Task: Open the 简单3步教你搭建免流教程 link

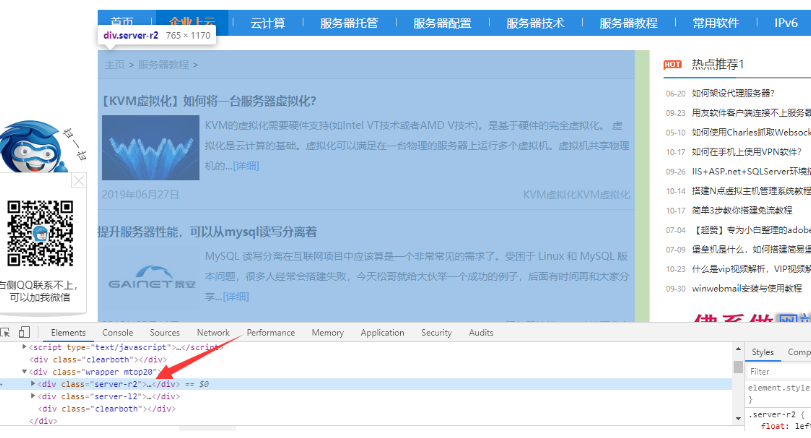Action: pos(742,210)
